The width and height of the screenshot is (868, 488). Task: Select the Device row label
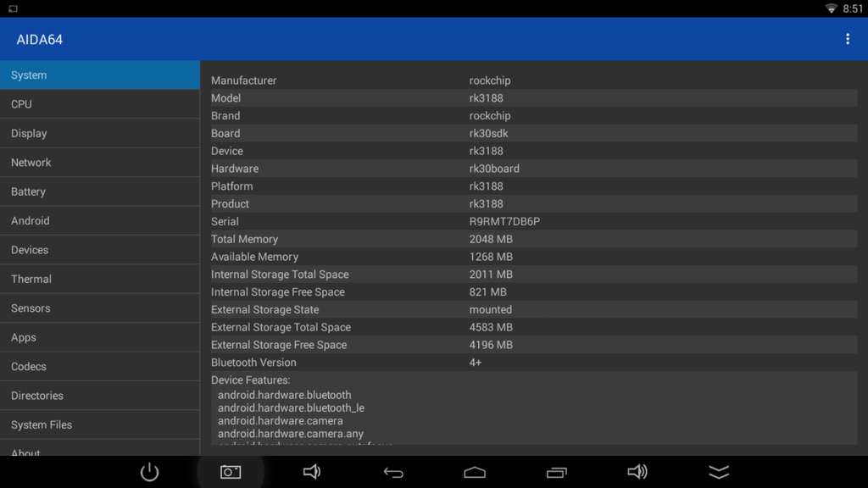[x=227, y=151]
